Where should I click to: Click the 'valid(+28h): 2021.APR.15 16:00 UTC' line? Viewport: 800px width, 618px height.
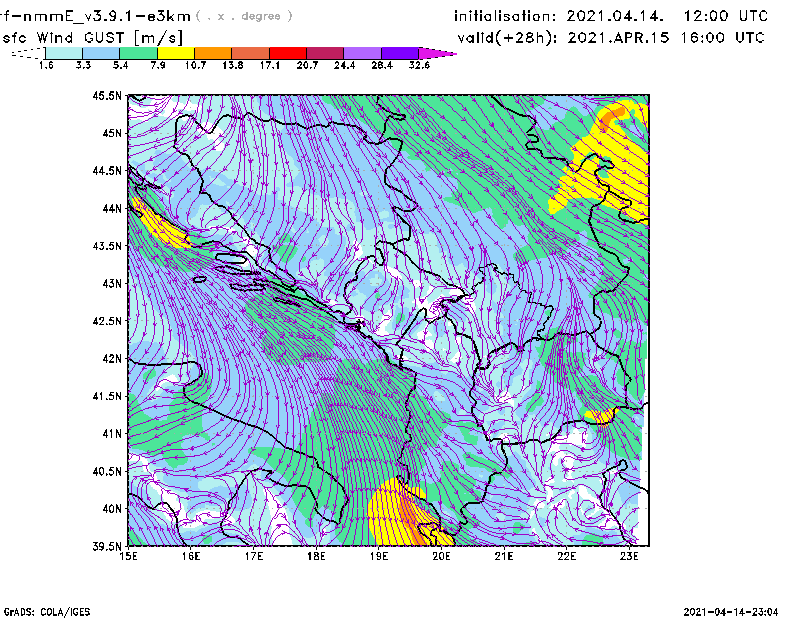coord(611,38)
